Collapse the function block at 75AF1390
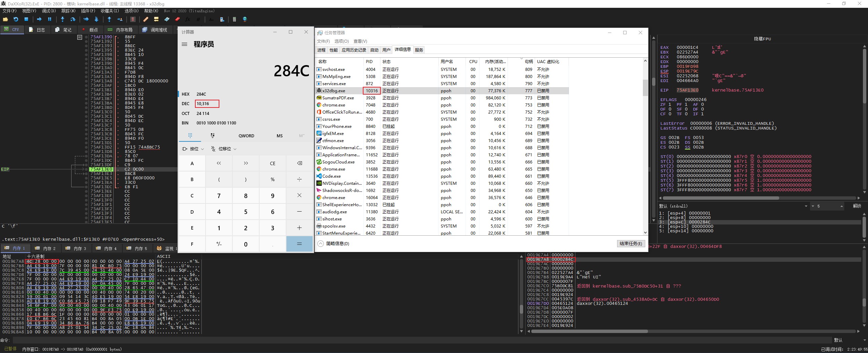Image resolution: width=868 pixels, height=353 pixels. point(79,37)
